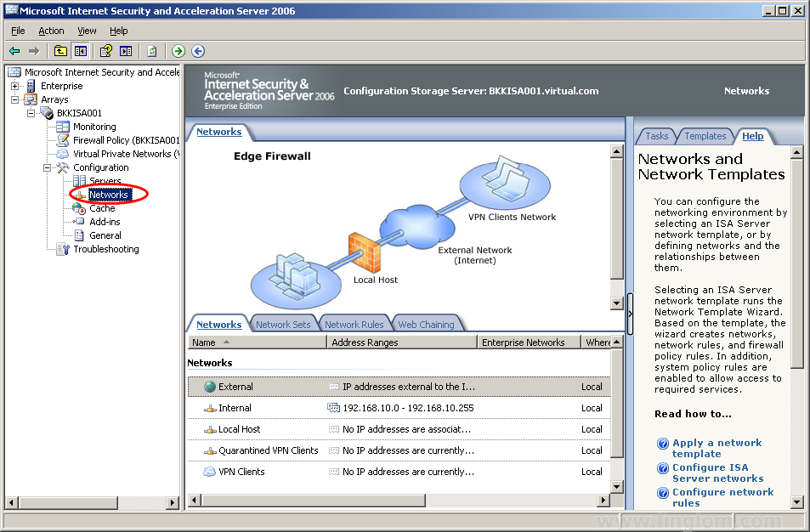Select the Help tab in the task pane

click(753, 136)
